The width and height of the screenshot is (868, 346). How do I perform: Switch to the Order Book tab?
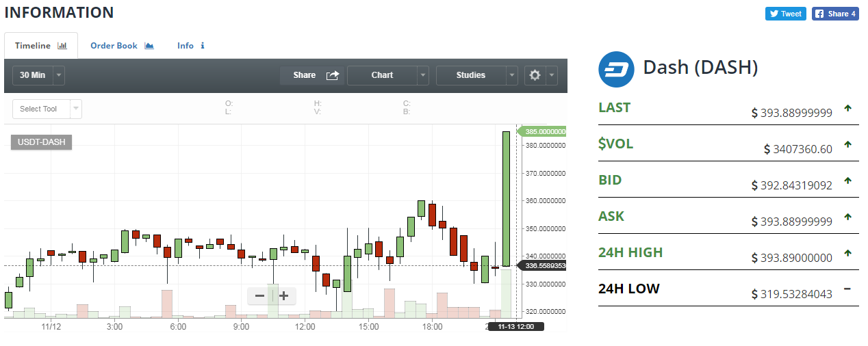[x=122, y=46]
